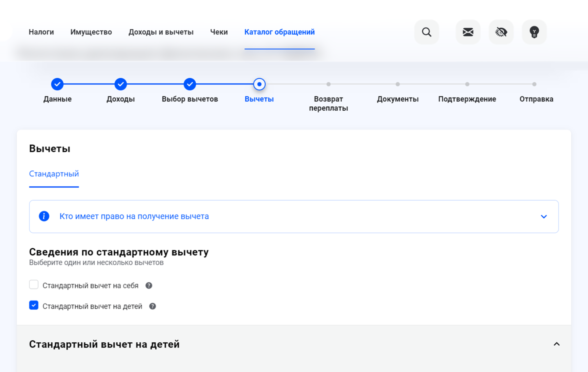588x372 pixels.
Task: Click the "Документы" step label
Action: tap(398, 99)
